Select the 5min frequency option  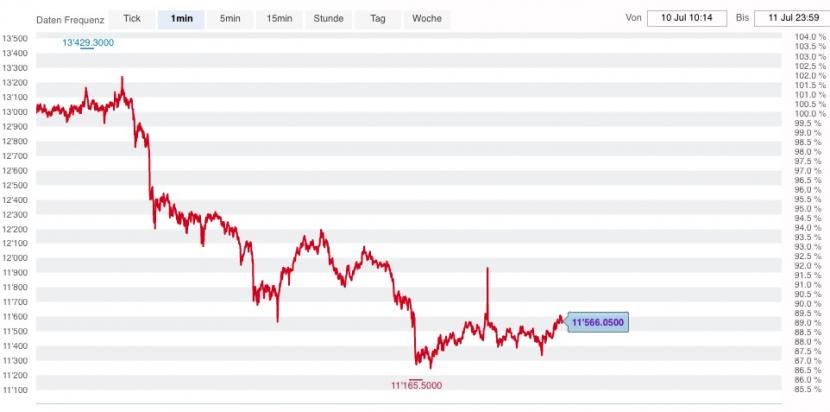tap(230, 19)
